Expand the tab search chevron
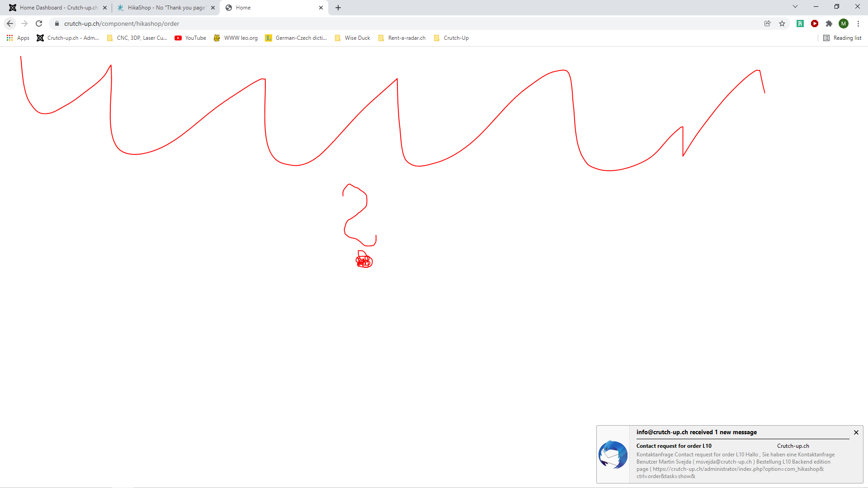The width and height of the screenshot is (868, 488). (x=795, y=7)
